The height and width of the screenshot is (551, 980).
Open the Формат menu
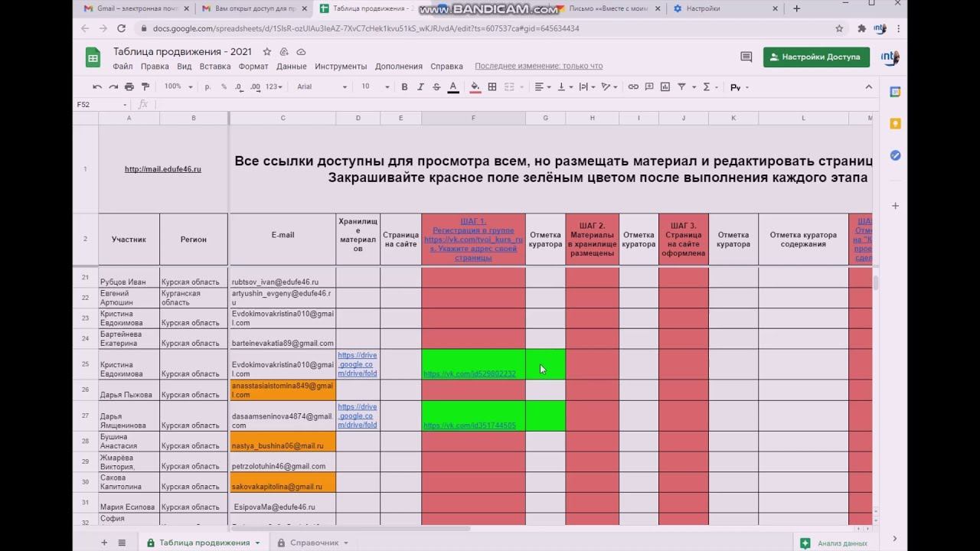(253, 67)
